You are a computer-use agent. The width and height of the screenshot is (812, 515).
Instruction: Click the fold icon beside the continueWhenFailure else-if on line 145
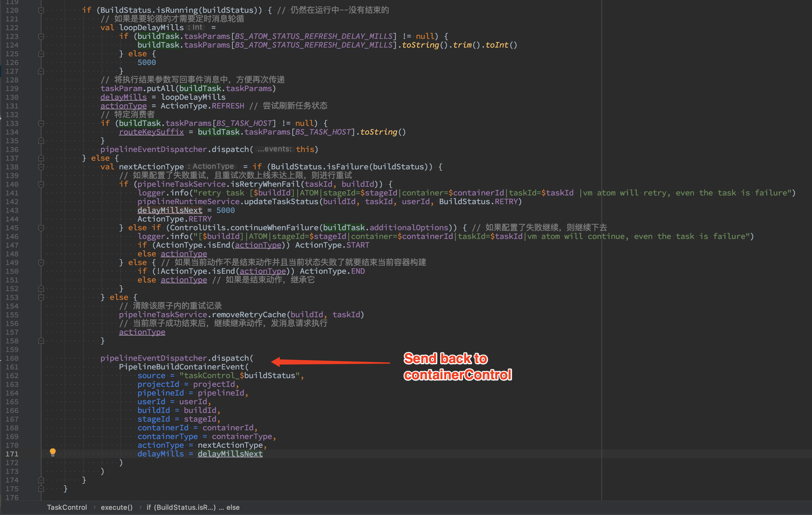coord(41,228)
